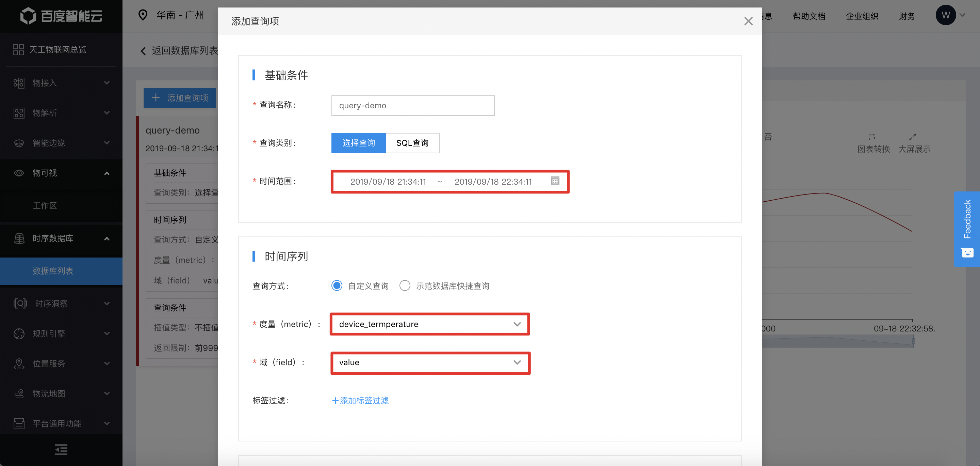This screenshot has height=466, width=980.
Task: Click the 物接入 sidebar icon
Action: [x=19, y=83]
